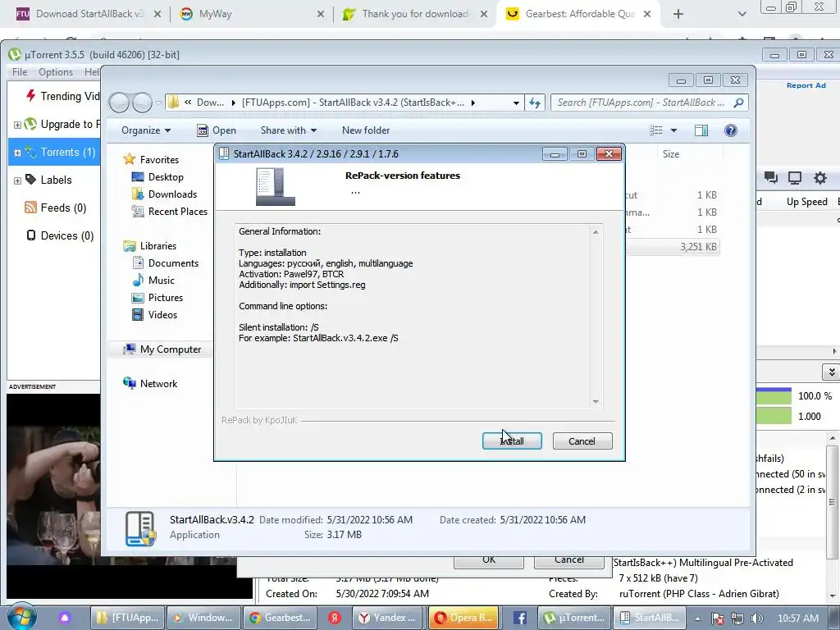This screenshot has width=840, height=630.
Task: Click the volume icon in the system tray
Action: click(757, 619)
